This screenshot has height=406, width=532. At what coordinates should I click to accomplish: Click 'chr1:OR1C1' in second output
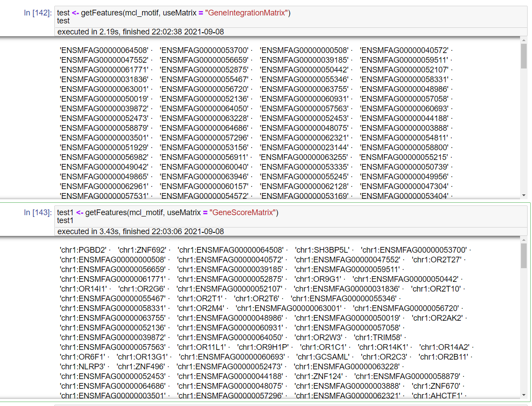coord(323,347)
